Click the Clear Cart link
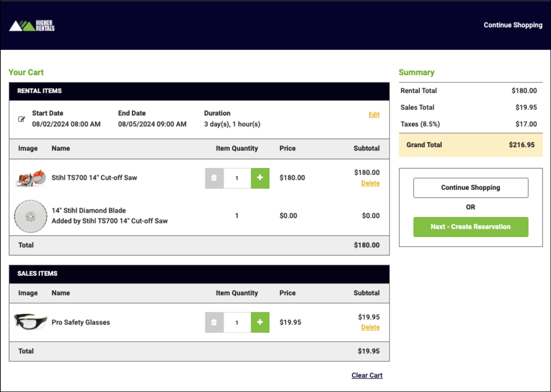This screenshot has height=392, width=551. (x=367, y=376)
